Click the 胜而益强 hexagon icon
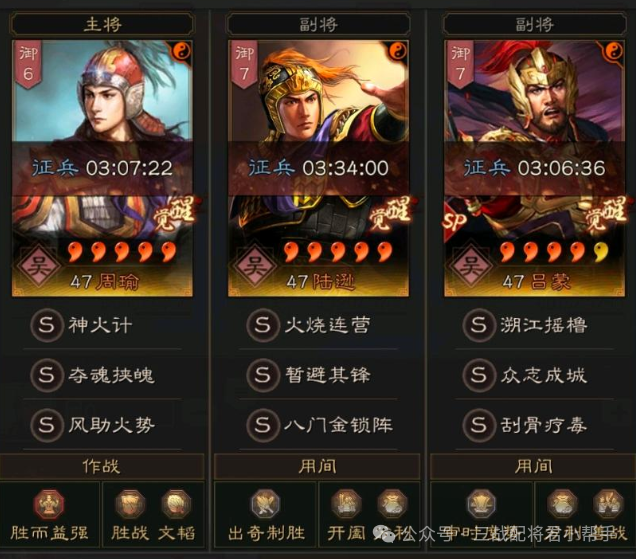The width and height of the screenshot is (636, 559). click(x=49, y=504)
